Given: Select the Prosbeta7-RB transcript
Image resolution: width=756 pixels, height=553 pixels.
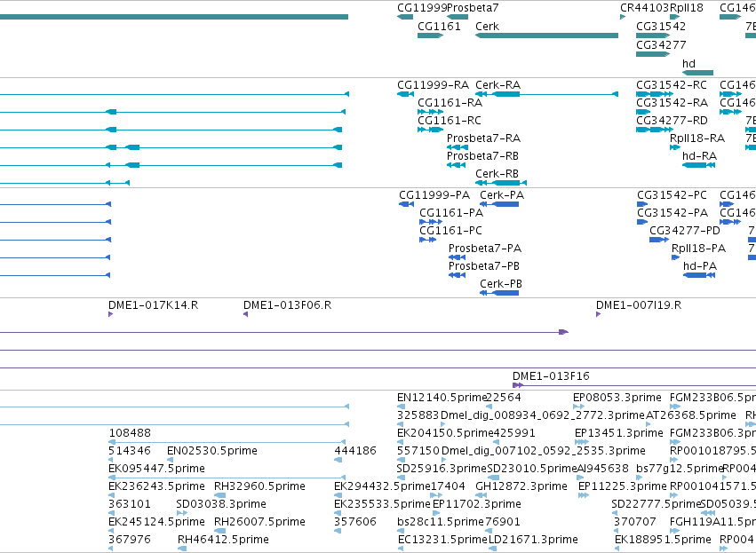Looking at the screenshot, I should 456,165.
